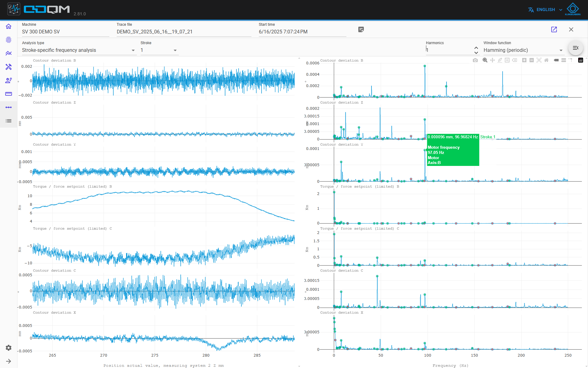588x368 pixels.
Task: Zoom in with the plus plot icon
Action: coord(524,60)
